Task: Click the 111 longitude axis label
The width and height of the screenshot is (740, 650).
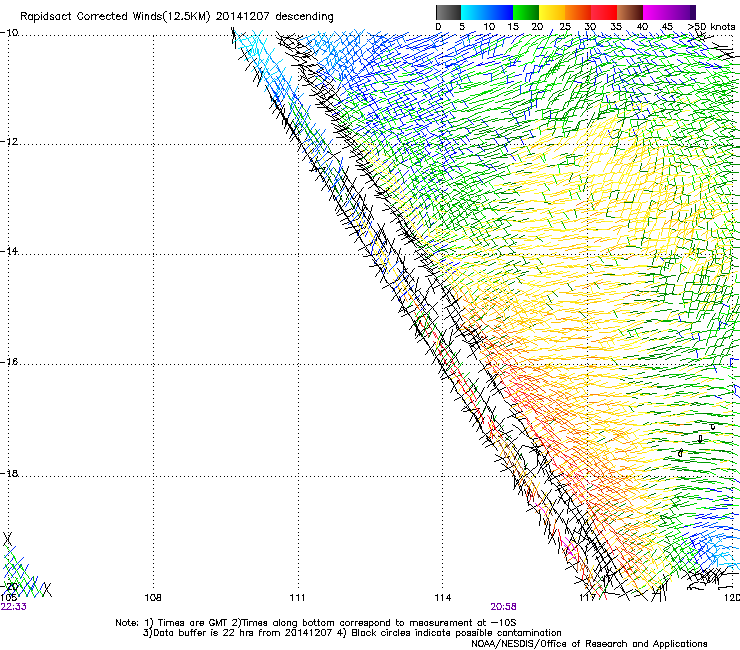Action: [297, 598]
